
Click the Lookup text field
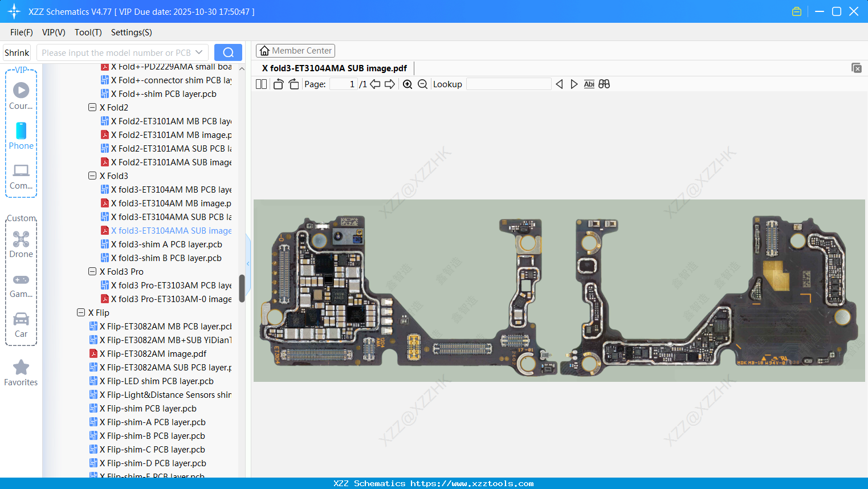(x=508, y=84)
